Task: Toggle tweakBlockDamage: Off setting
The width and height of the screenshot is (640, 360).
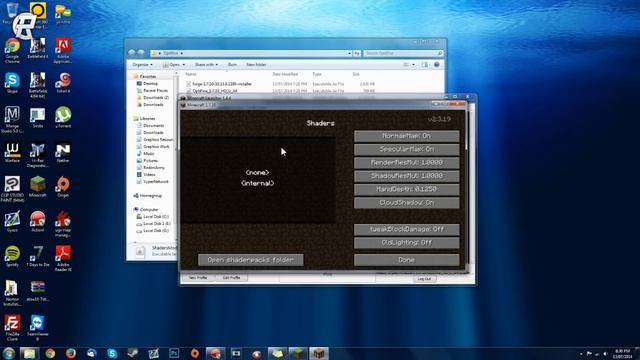Action: [x=406, y=229]
